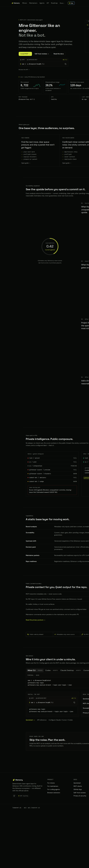
Task: Click the explain-blockers list item
Action: pos(29,157)
